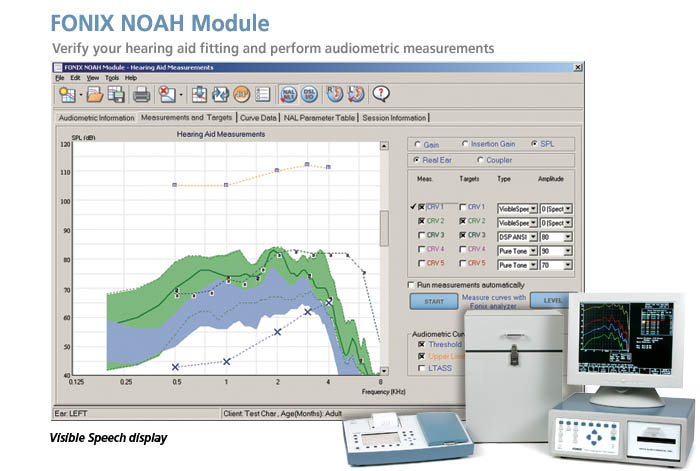This screenshot has width=700, height=471.
Task: Click the import curve down-arrow chart icon
Action: click(x=199, y=95)
